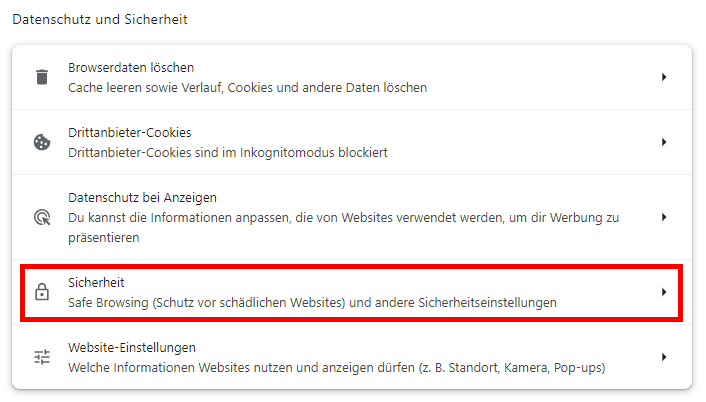706x402 pixels.
Task: Open the arrow for Datenschutz bei Anzeigen
Action: click(x=663, y=217)
